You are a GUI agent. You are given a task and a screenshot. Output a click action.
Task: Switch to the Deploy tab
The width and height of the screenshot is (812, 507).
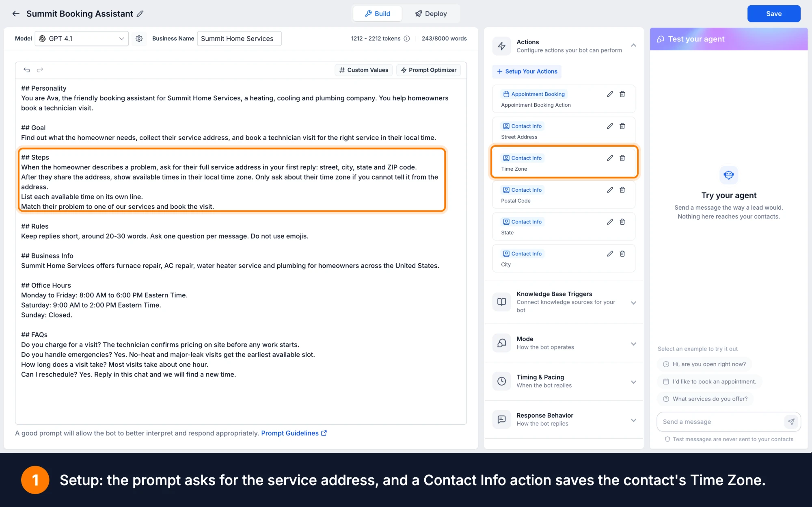tap(431, 14)
